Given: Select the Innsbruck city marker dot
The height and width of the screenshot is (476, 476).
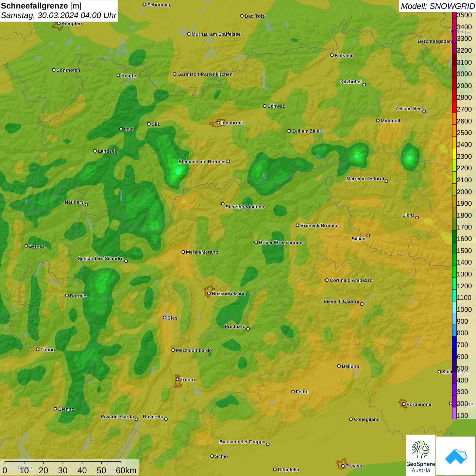Looking at the screenshot, I should pos(219,123).
